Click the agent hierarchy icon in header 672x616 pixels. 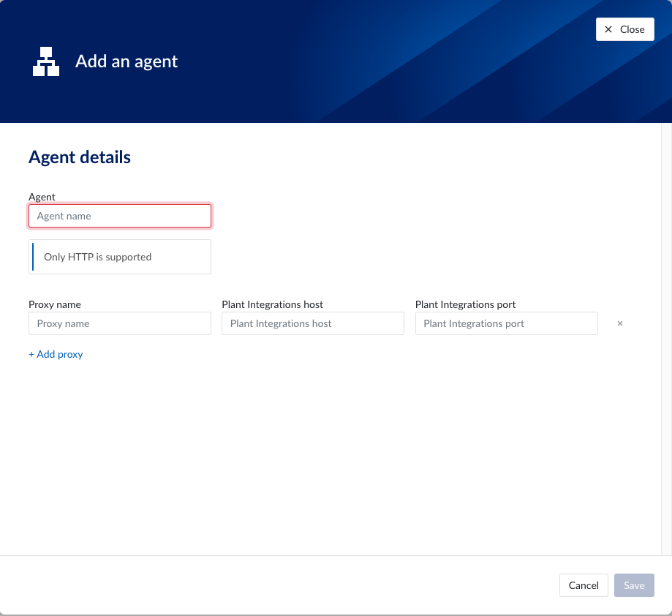(46, 61)
